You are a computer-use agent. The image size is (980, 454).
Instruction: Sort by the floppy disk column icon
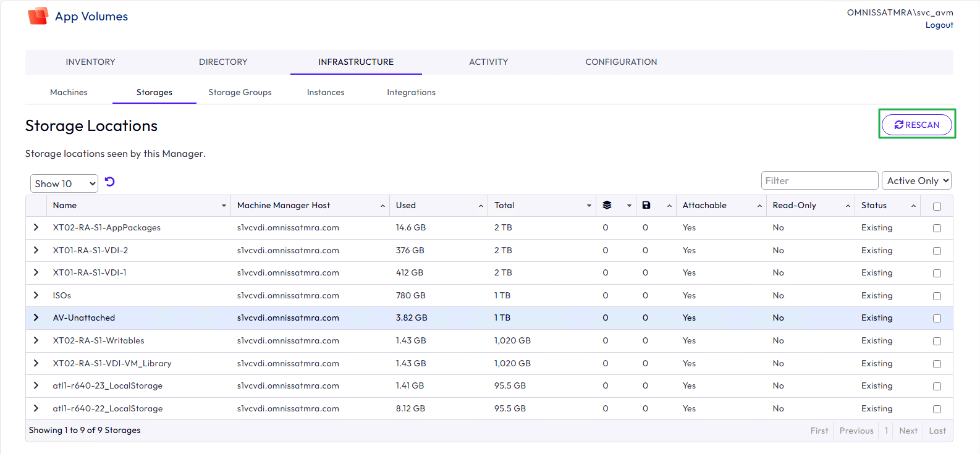point(646,206)
